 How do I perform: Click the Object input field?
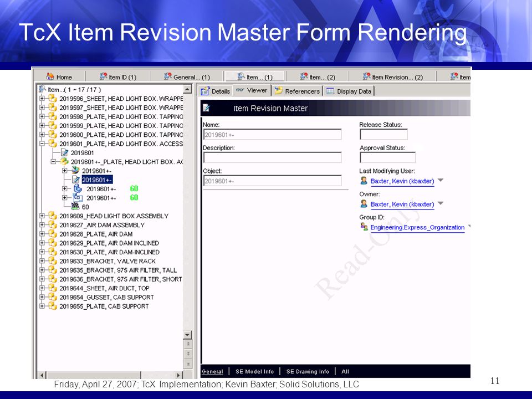click(273, 181)
